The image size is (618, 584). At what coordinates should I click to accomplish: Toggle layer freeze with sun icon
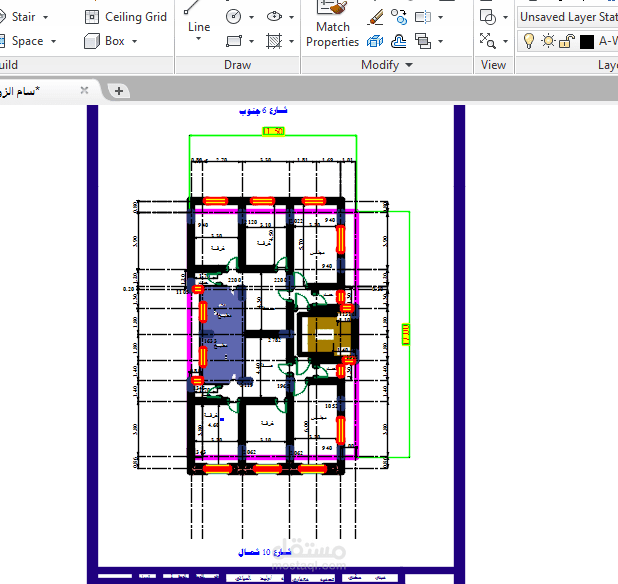pos(548,41)
